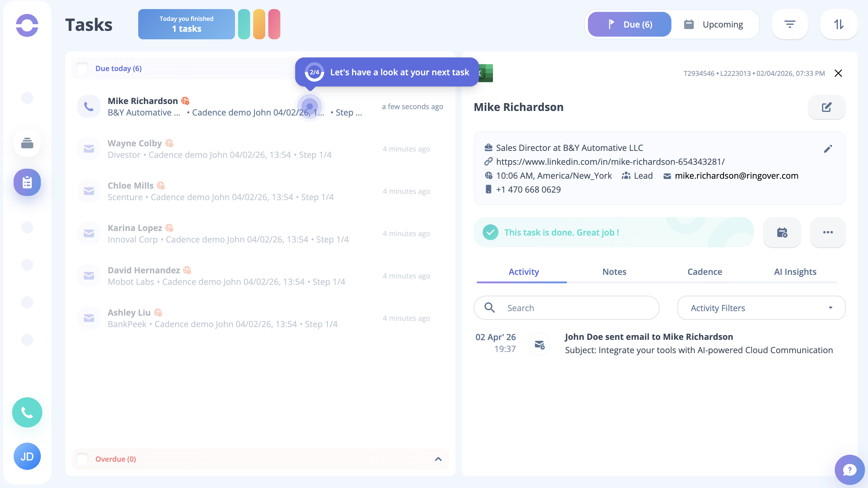Click the pencil icon in the lead info card
This screenshot has height=488, width=868.
828,148
